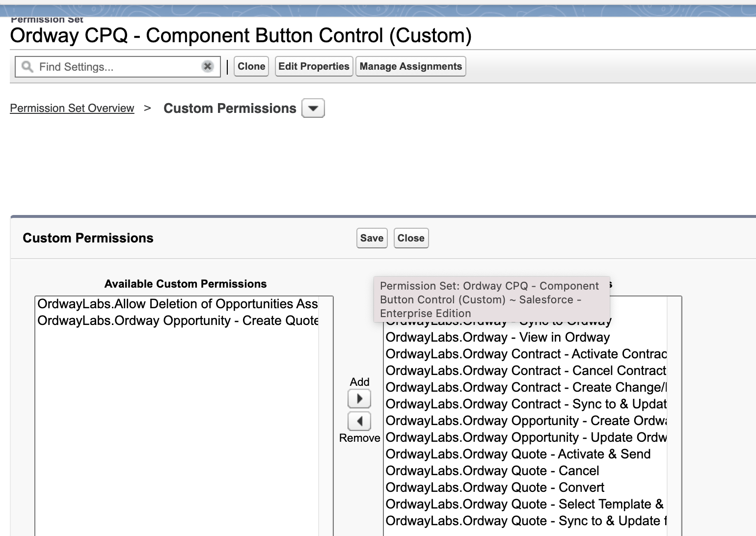The width and height of the screenshot is (756, 536).
Task: Select 'Ordway - View in Ordway' permission
Action: [526, 337]
